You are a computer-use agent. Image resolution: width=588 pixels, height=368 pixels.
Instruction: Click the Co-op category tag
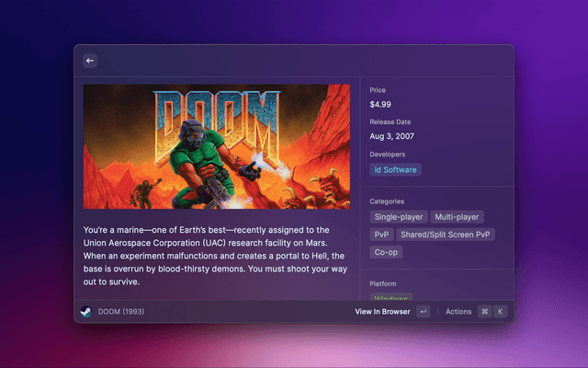click(x=386, y=252)
